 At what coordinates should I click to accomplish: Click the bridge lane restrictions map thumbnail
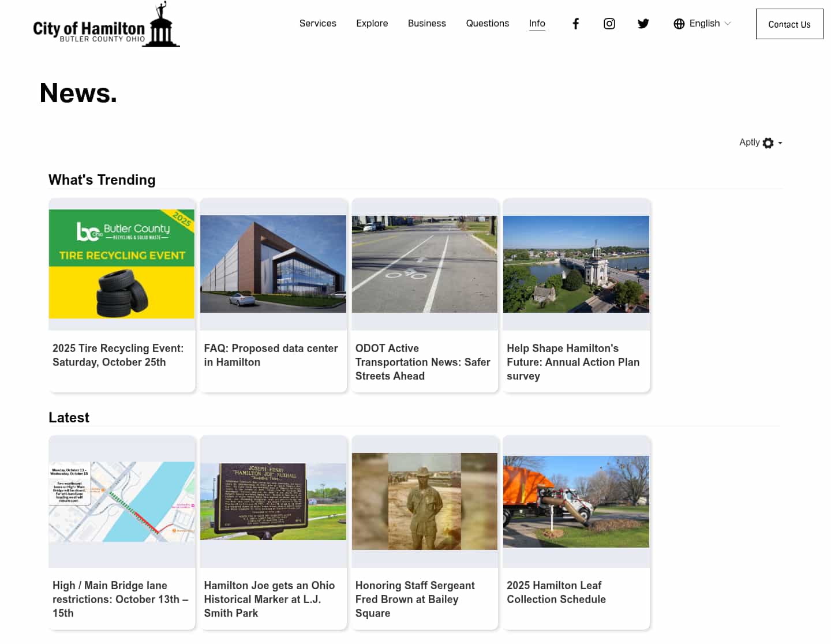(x=122, y=501)
